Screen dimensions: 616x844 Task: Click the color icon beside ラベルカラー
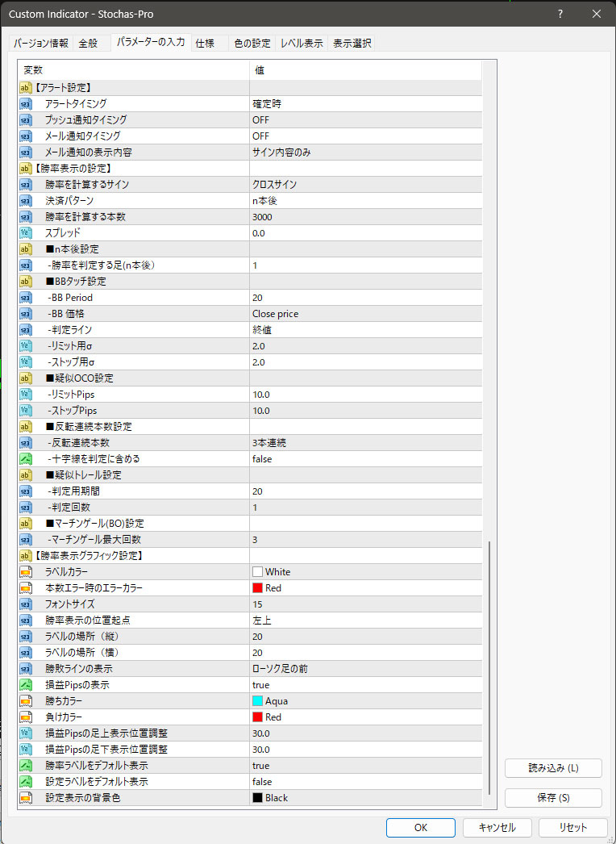coord(26,572)
